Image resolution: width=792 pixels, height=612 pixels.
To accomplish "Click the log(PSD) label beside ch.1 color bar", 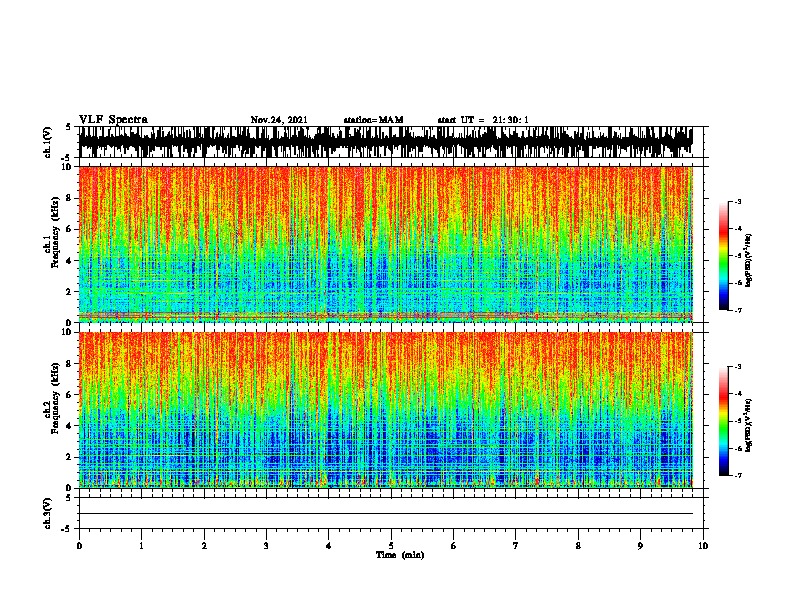I will point(748,260).
